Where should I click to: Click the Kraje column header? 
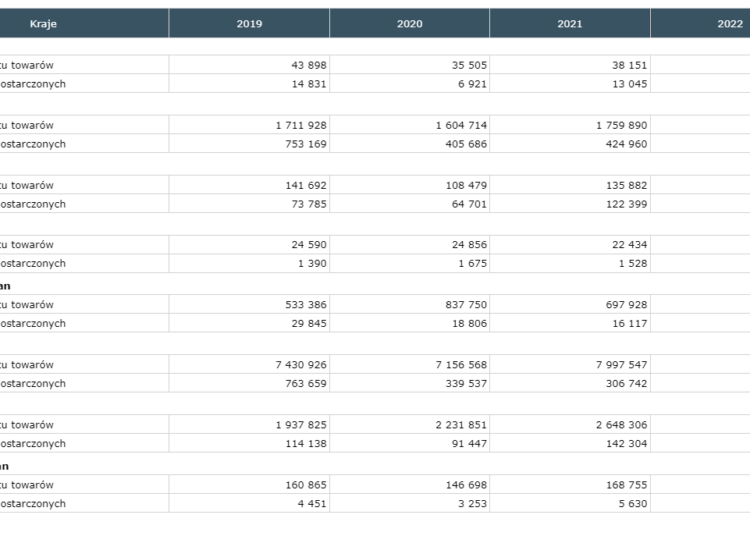coord(42,23)
